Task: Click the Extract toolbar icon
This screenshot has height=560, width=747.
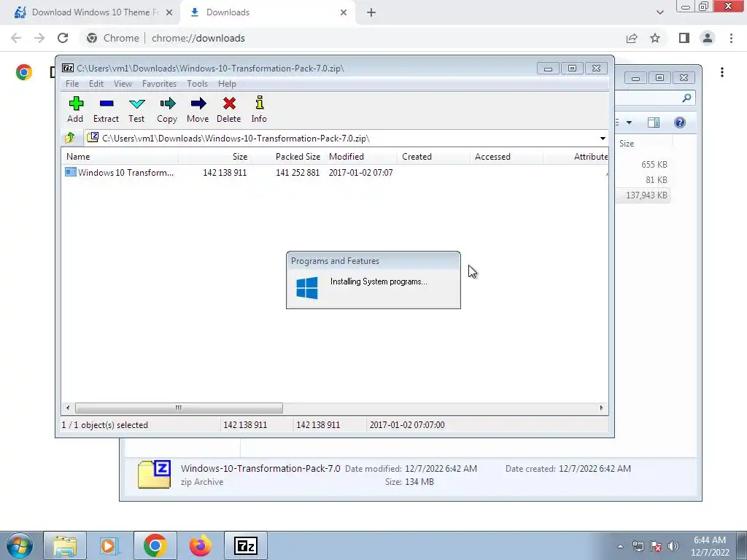Action: click(x=106, y=109)
